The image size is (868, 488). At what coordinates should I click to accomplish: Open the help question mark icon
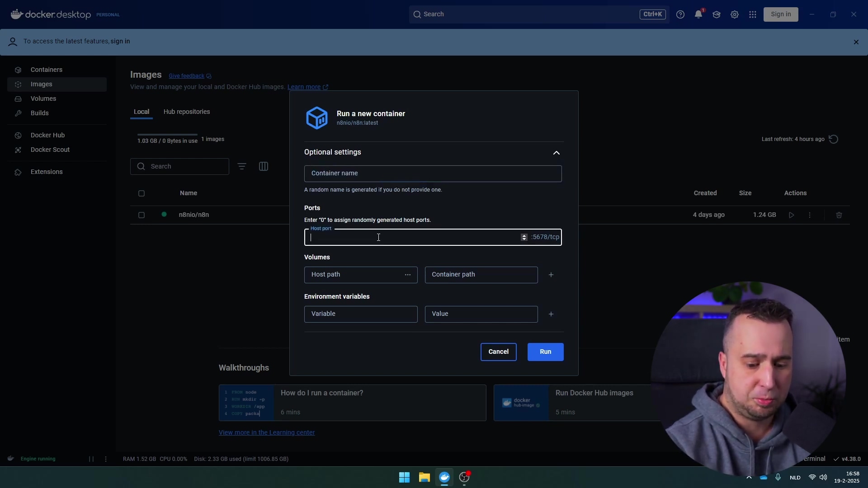tap(680, 14)
